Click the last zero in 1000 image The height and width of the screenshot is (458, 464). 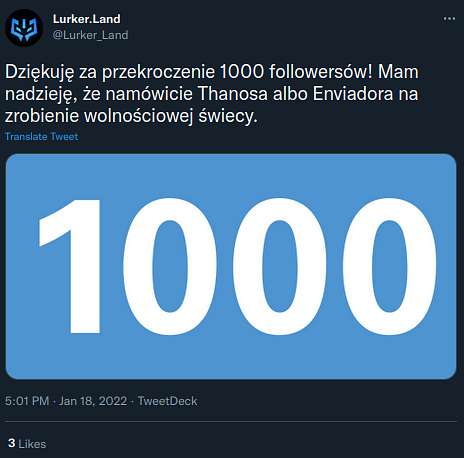click(389, 266)
